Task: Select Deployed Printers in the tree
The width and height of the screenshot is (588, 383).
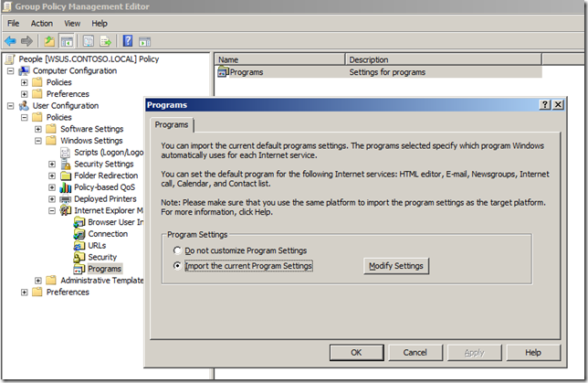Action: point(105,199)
